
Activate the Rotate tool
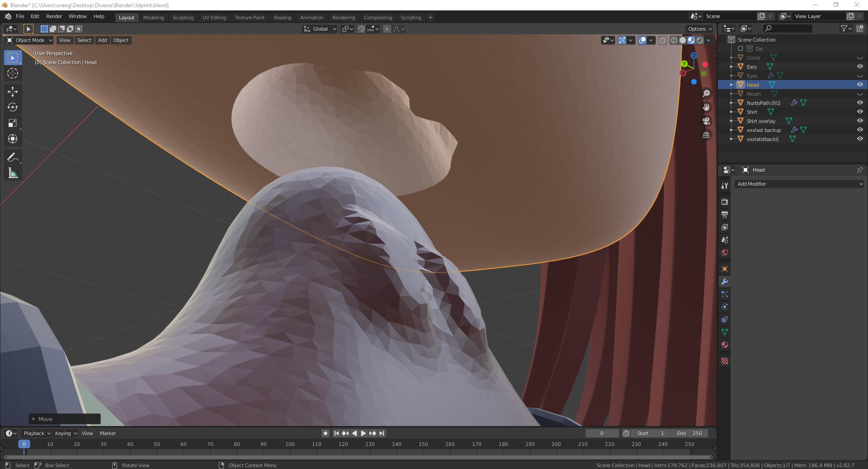point(13,107)
